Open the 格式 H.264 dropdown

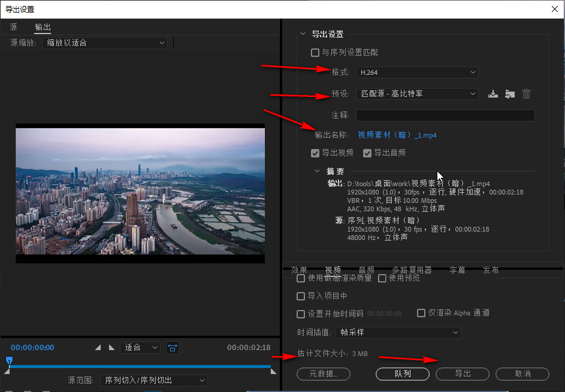point(416,72)
